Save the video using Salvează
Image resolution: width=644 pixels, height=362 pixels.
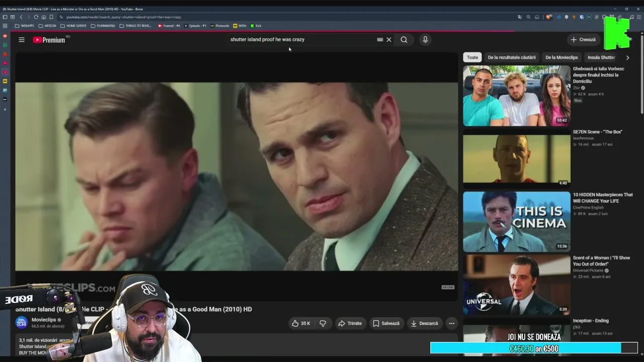tap(386, 323)
